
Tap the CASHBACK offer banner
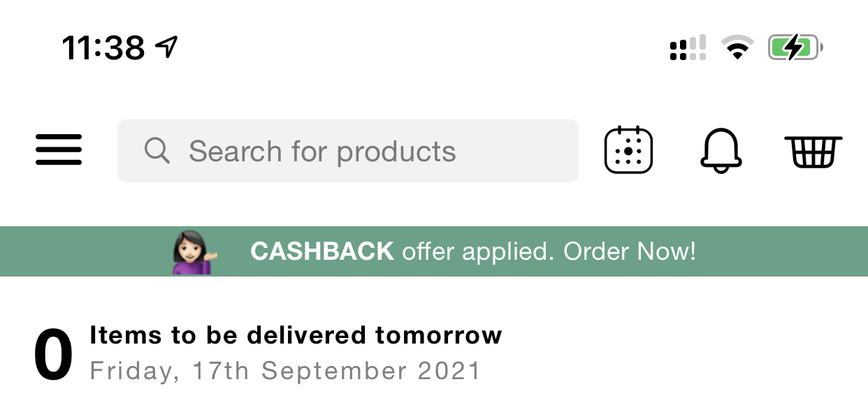coord(434,251)
